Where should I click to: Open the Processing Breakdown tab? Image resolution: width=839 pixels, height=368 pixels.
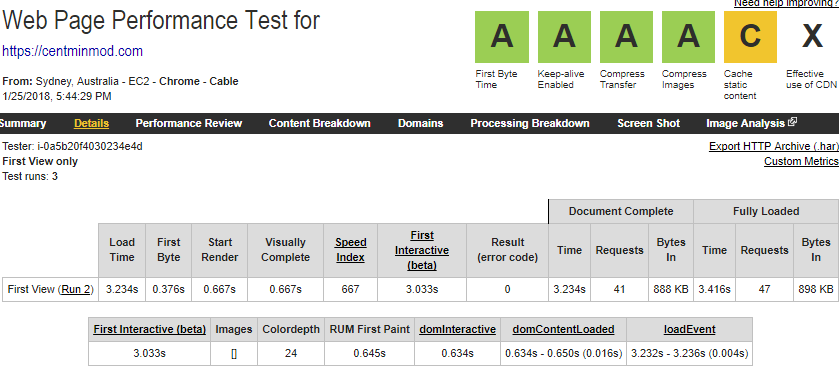pyautogui.click(x=530, y=124)
